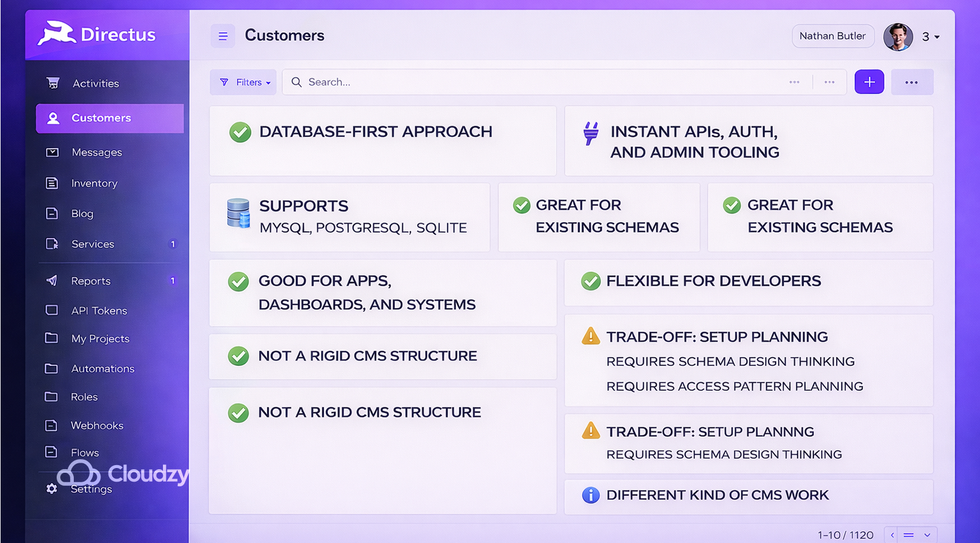Screen dimensions: 980x543
Task: Click the Directus rabbit logo
Action: click(x=56, y=34)
